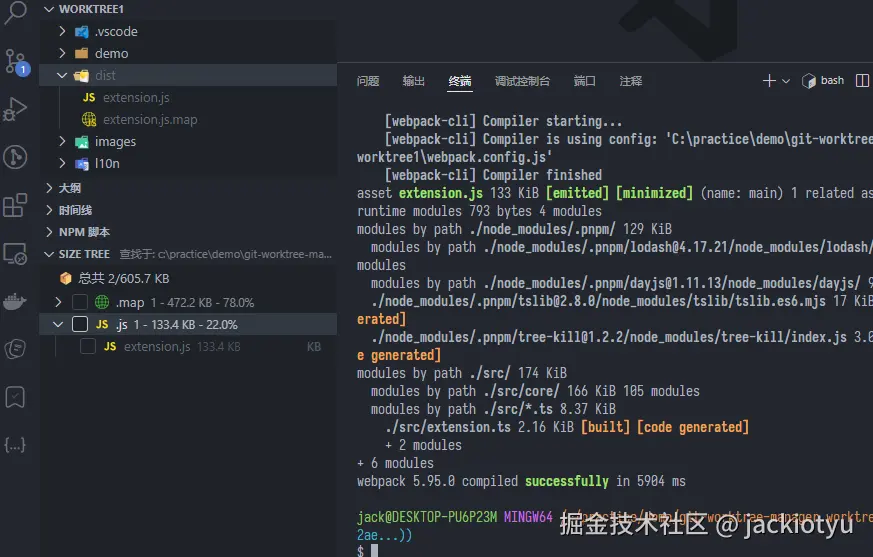Expand the NPM 脚本 section

[49, 232]
